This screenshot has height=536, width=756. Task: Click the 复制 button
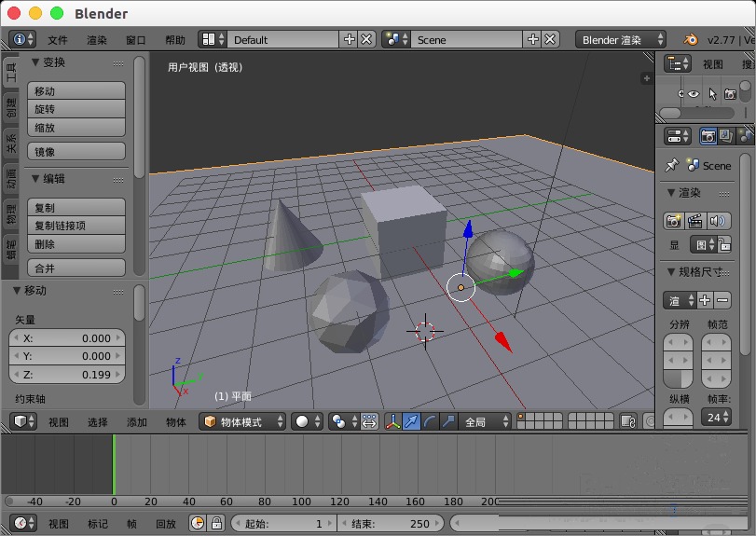point(76,208)
